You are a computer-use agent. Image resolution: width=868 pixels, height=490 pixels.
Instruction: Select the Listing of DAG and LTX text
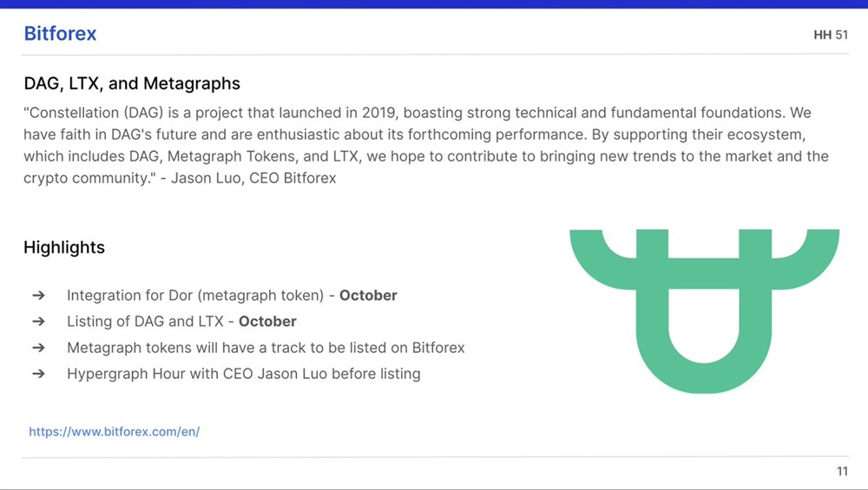pyautogui.click(x=149, y=322)
